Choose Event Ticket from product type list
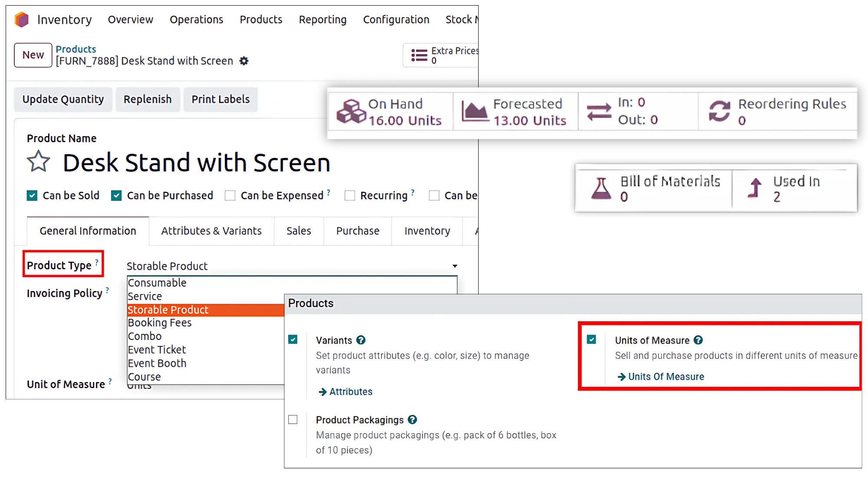The height and width of the screenshot is (477, 868). tap(157, 350)
